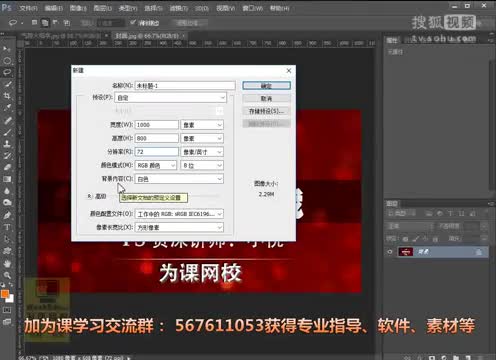Open the Image menu
The height and width of the screenshot is (360, 496).
tap(78, 8)
